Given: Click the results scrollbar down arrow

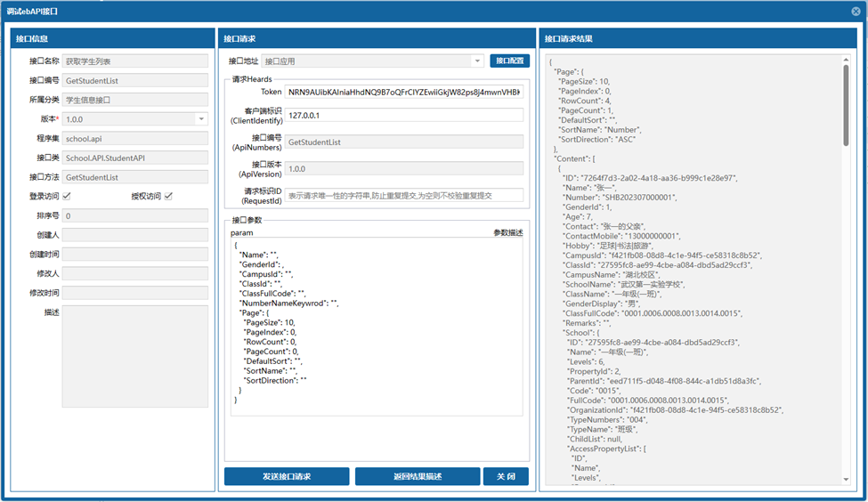Looking at the screenshot, I should tap(846, 480).
